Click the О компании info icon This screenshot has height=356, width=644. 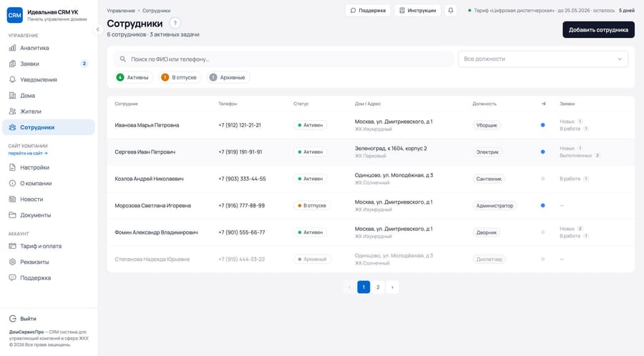[12, 183]
